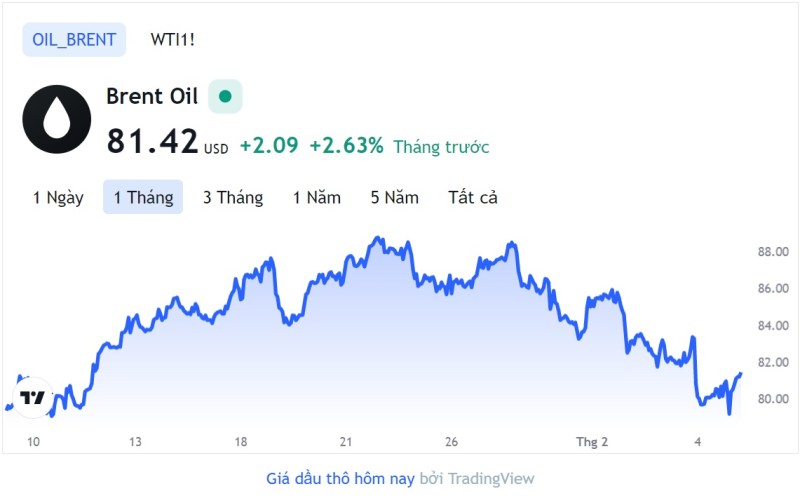Choose the 1 Năm range
The width and height of the screenshot is (800, 503).
[317, 197]
